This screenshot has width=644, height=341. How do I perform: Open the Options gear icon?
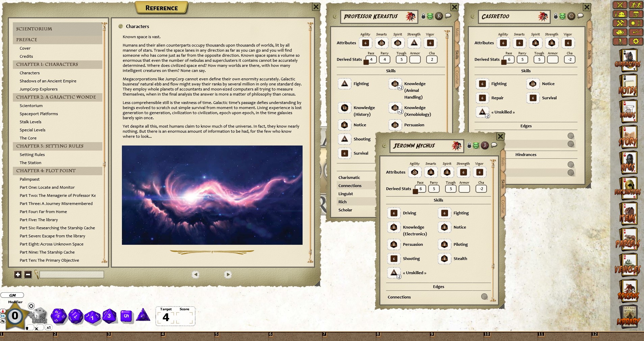click(x=636, y=41)
